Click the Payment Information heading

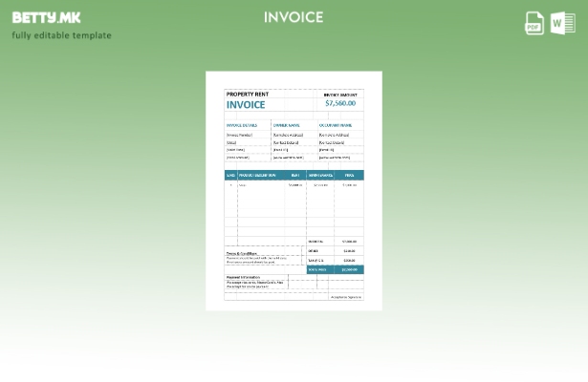pyautogui.click(x=243, y=277)
